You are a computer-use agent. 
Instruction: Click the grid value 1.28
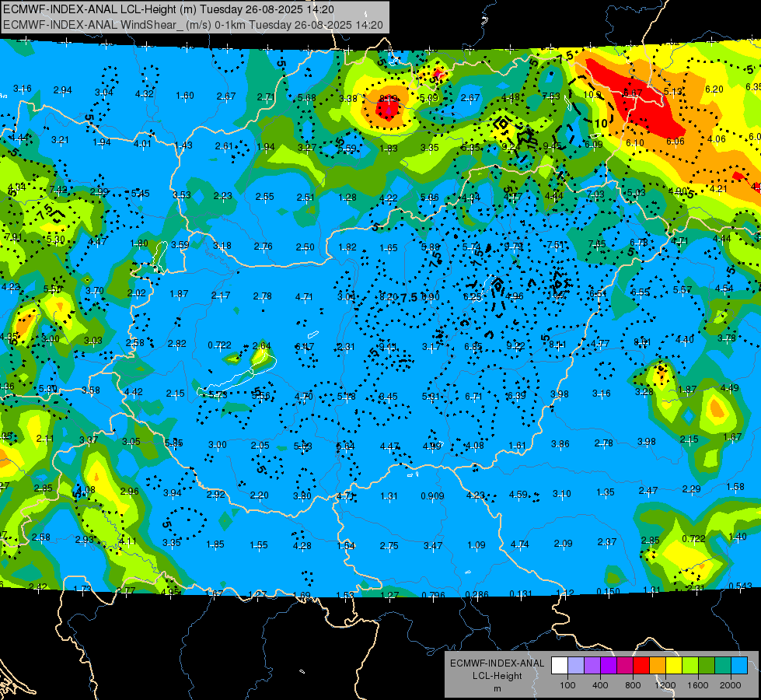pyautogui.click(x=347, y=198)
